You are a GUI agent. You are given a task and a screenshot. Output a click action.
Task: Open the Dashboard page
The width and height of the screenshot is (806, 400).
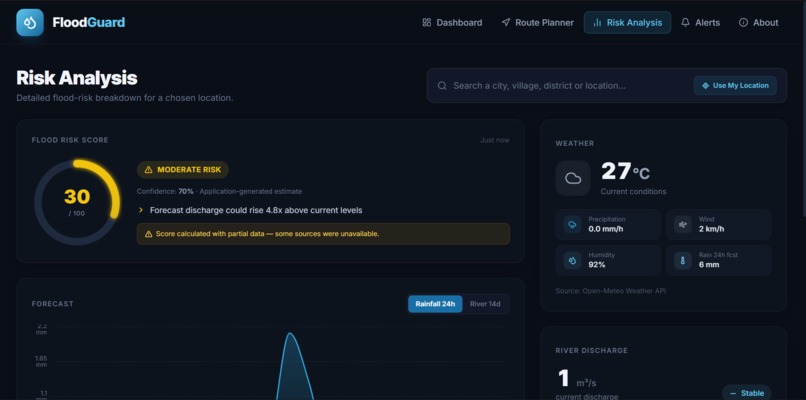click(x=452, y=23)
